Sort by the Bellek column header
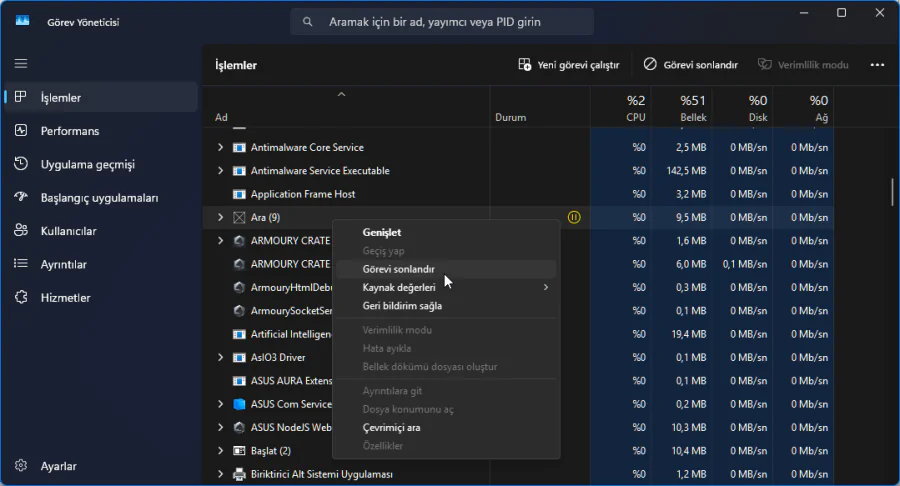Image resolution: width=900 pixels, height=486 pixels. [682, 108]
